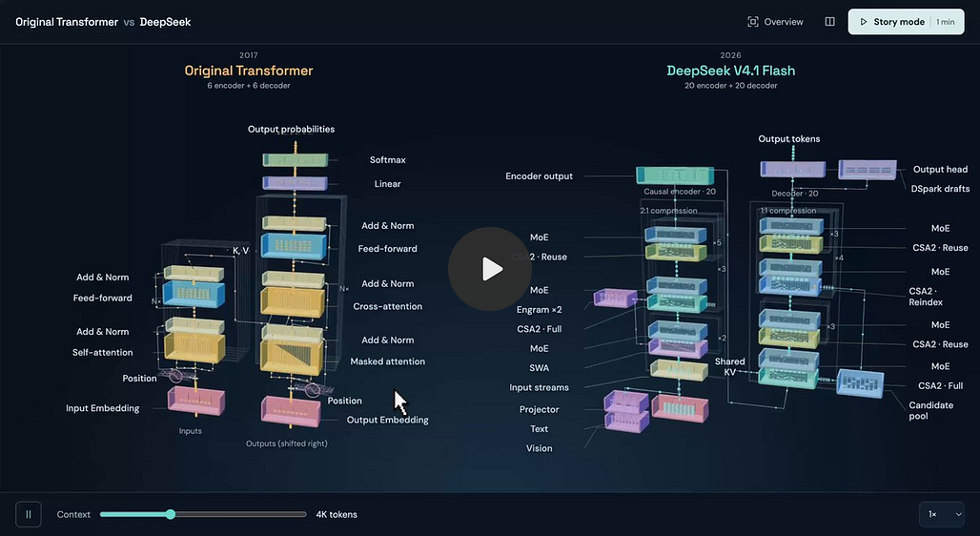Adjust the Context tokens slider handle
Image resolution: width=980 pixels, height=536 pixels.
[x=170, y=514]
